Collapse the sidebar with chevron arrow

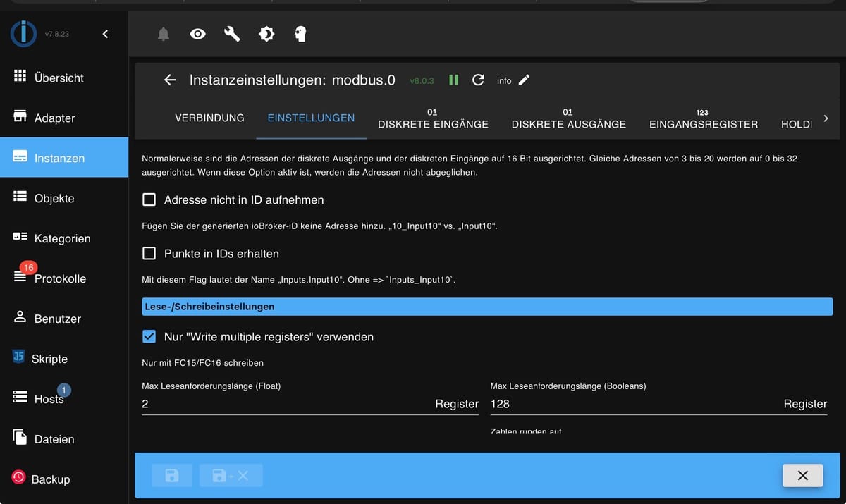click(105, 34)
